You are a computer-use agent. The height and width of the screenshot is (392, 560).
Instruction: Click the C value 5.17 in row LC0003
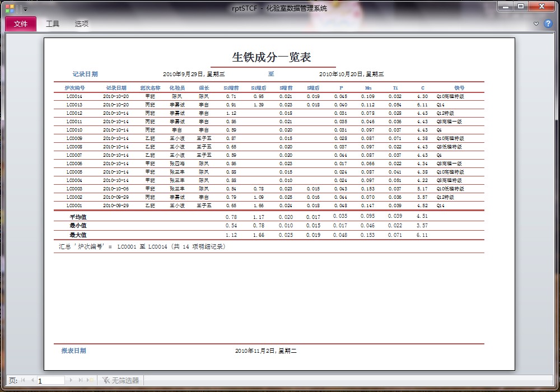[422, 189]
